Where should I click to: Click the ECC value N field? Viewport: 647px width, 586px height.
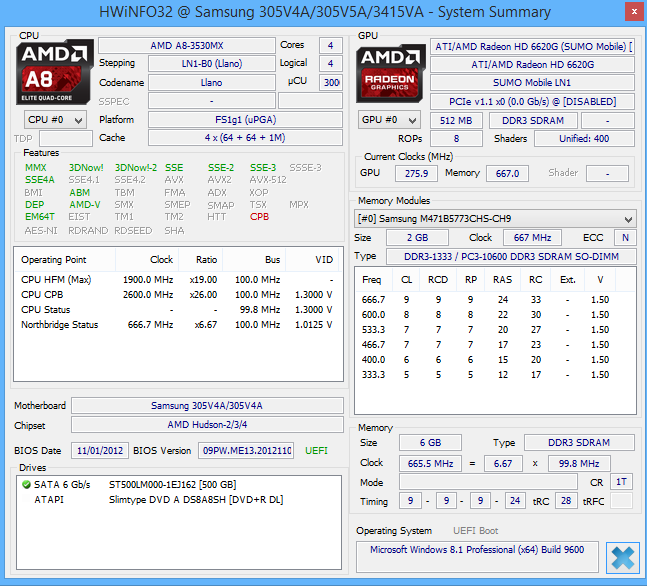[625, 238]
